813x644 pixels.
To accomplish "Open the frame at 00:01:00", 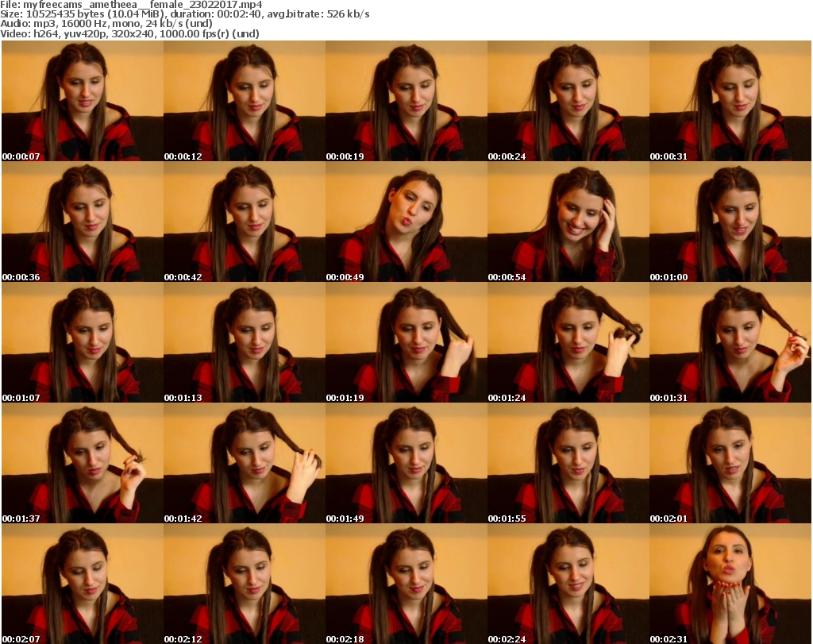I will (730, 222).
